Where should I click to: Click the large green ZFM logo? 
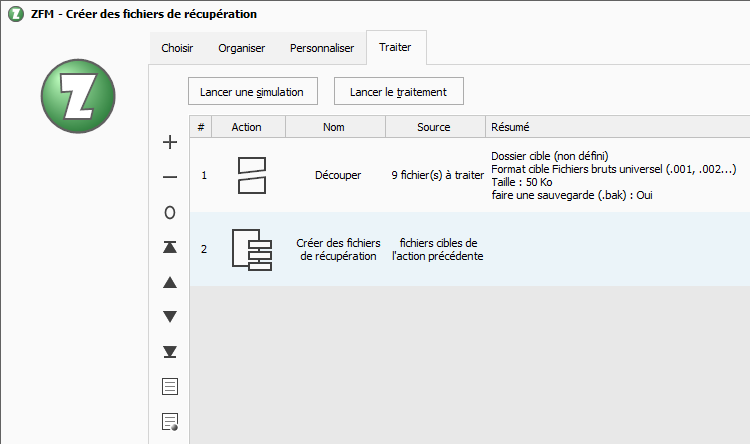pos(78,96)
